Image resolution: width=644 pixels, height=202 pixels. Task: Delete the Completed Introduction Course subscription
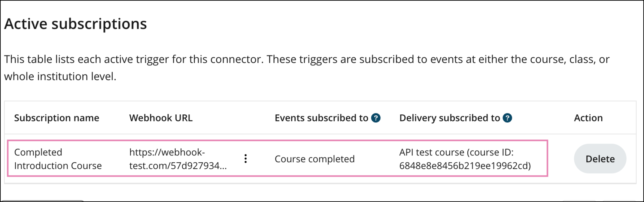tap(600, 159)
